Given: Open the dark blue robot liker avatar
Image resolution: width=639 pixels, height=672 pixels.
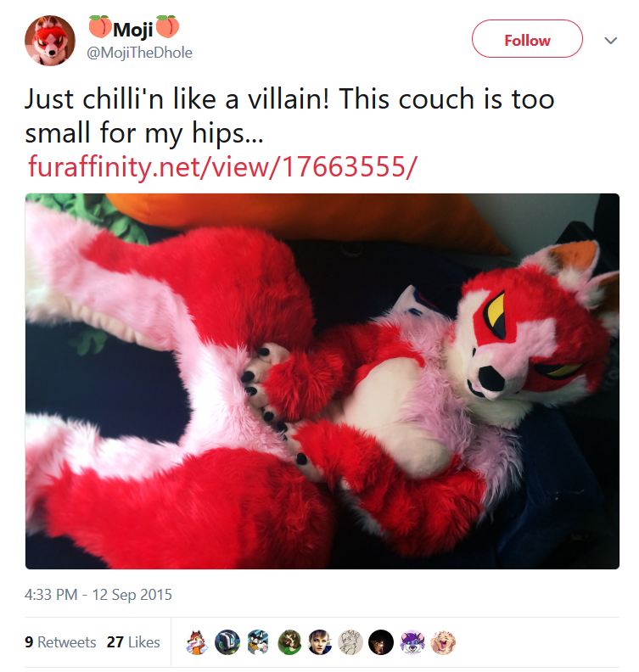Looking at the screenshot, I should point(227,642).
